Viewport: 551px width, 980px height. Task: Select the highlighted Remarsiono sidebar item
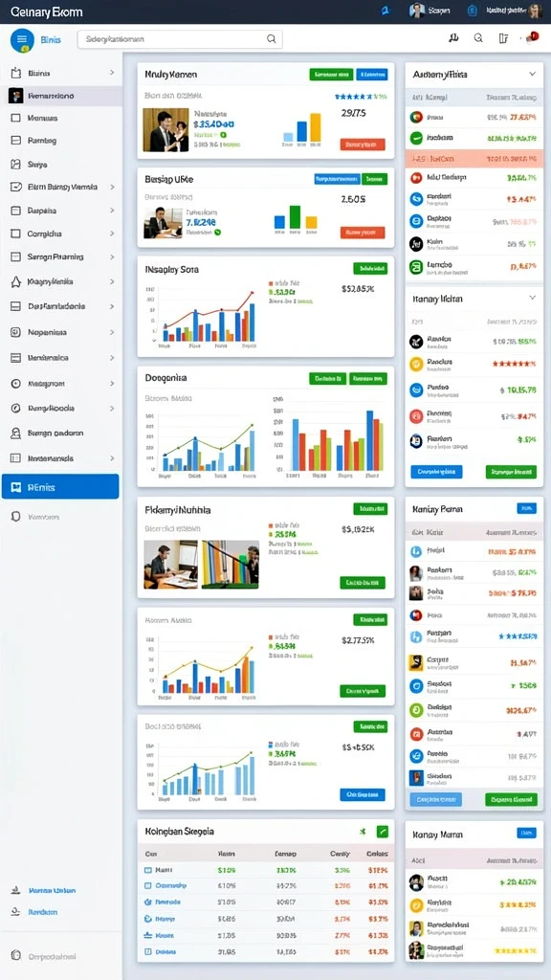coord(61,96)
